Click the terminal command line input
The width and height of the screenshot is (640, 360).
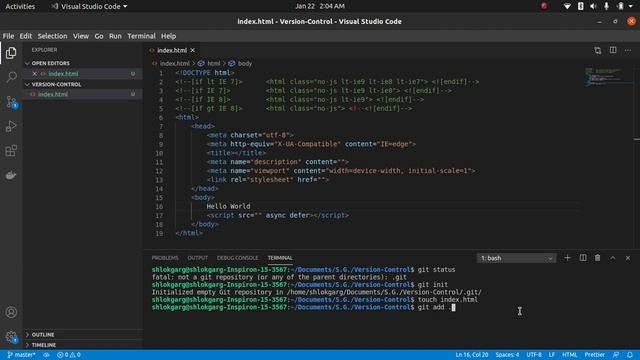[x=436, y=307]
